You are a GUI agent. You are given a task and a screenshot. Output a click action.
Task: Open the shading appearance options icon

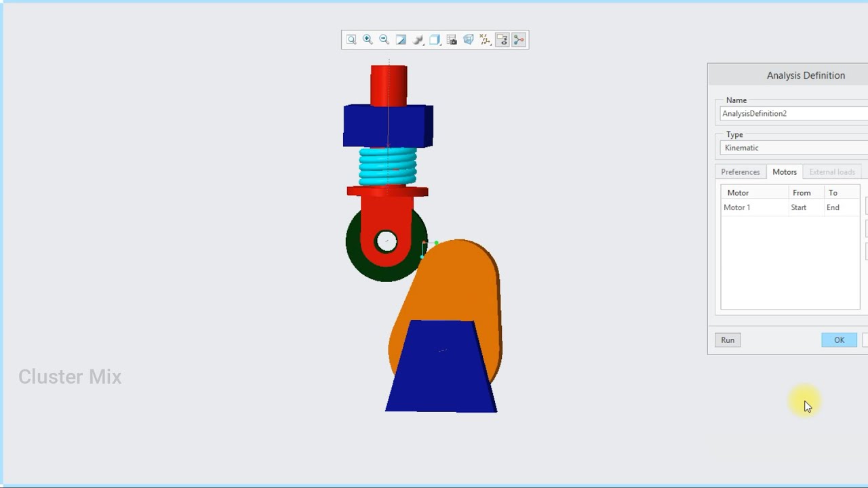click(418, 40)
